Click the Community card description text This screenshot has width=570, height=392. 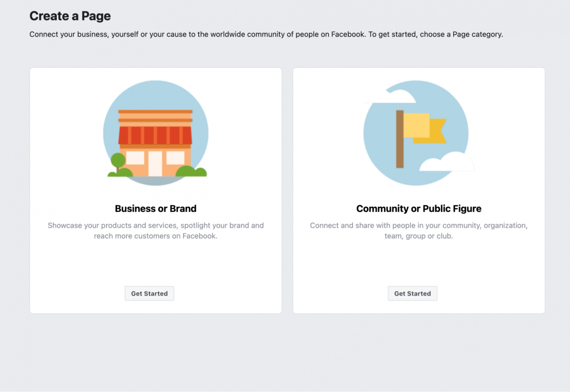(x=419, y=230)
